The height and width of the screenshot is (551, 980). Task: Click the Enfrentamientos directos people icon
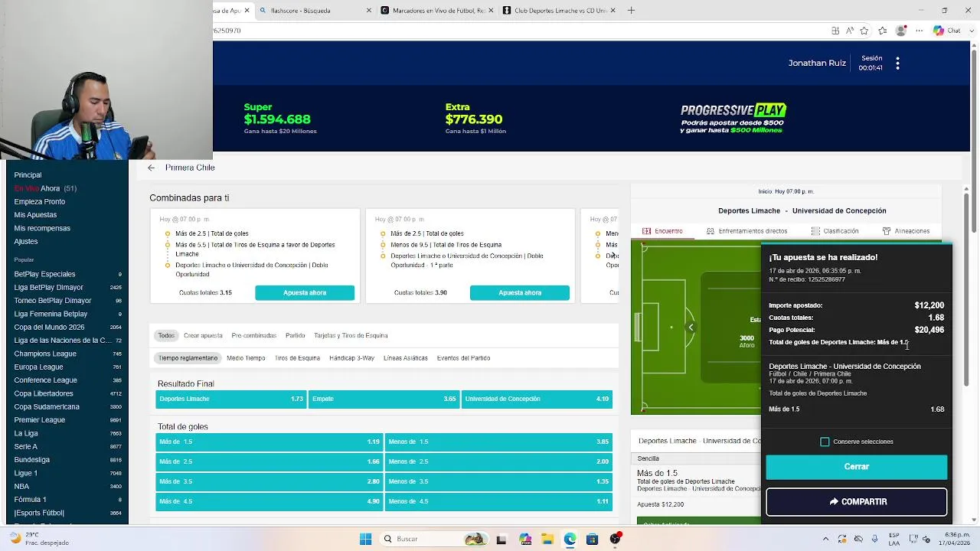coord(710,231)
